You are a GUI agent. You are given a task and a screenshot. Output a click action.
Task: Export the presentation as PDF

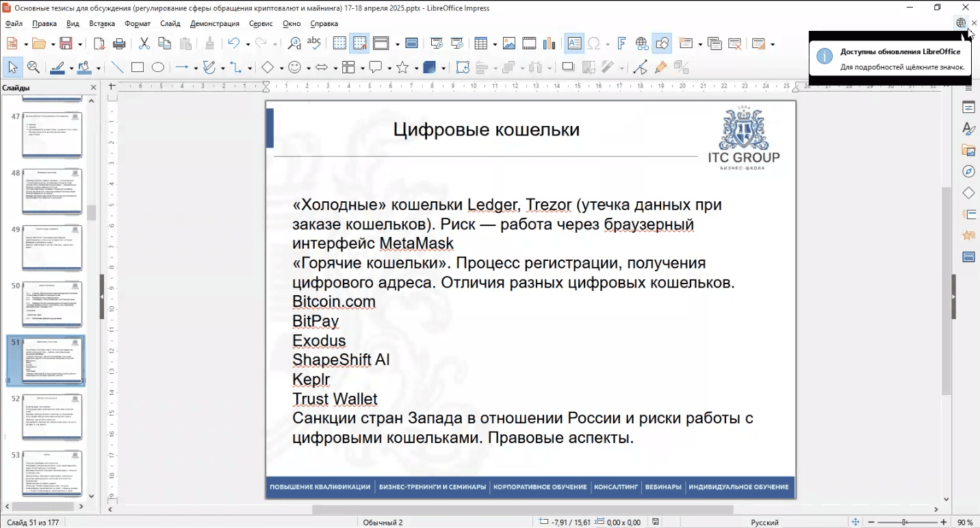[x=99, y=44]
